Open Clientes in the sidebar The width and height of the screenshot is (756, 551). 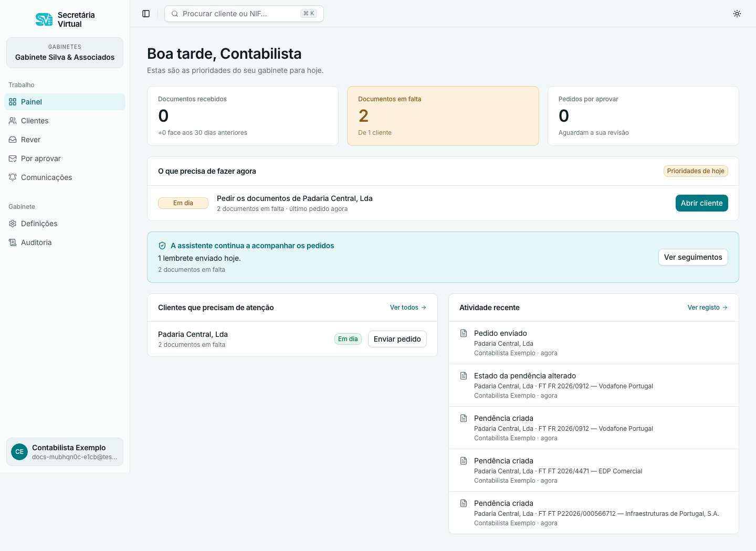pyautogui.click(x=65, y=121)
